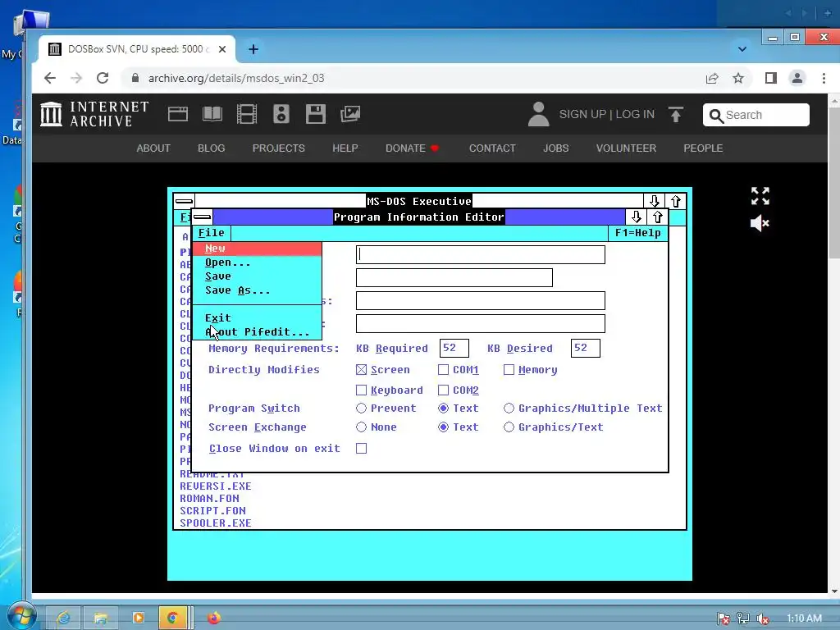The height and width of the screenshot is (630, 840).
Task: Open Chrome three-dot menu
Action: (824, 78)
